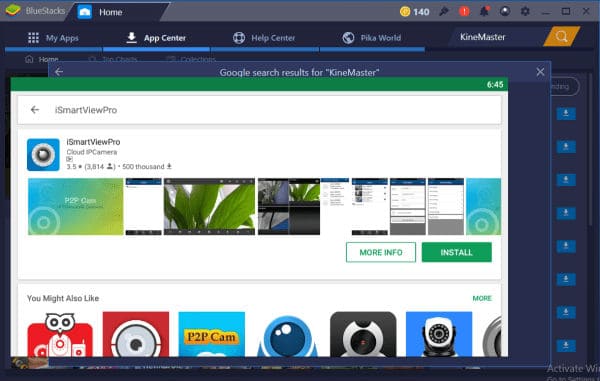Switch to My Apps tab

click(53, 38)
